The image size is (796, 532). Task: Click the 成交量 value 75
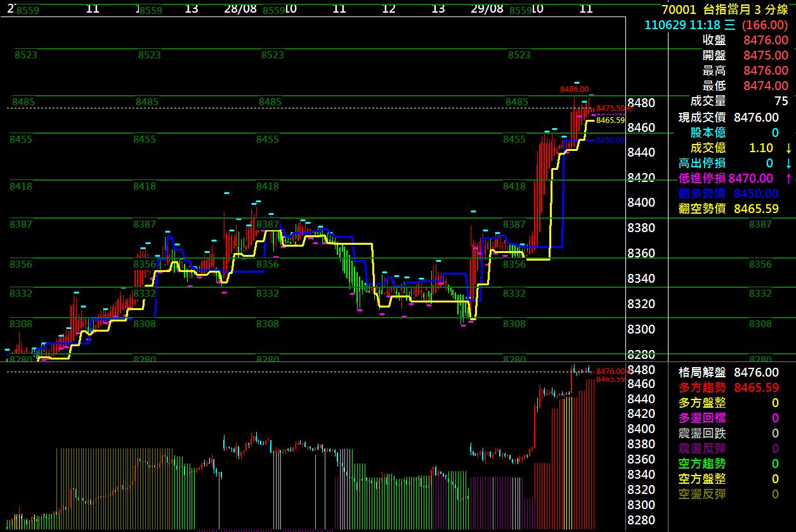781,101
